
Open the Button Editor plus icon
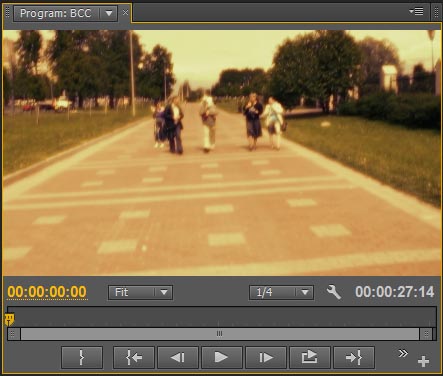tap(423, 361)
